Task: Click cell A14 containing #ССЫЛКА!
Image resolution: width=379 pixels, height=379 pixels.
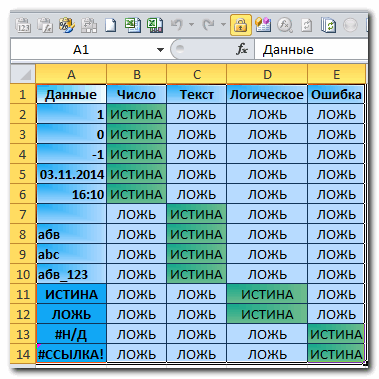Action: (71, 354)
